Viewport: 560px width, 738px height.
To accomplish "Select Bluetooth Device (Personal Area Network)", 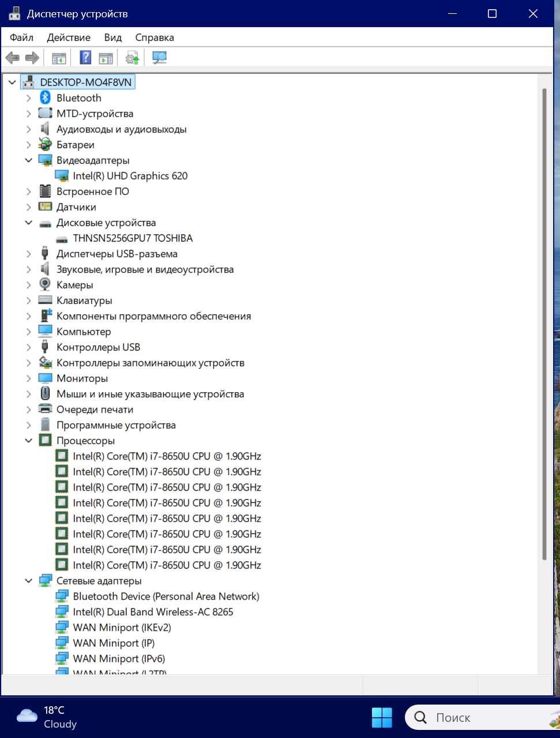I will (x=166, y=596).
